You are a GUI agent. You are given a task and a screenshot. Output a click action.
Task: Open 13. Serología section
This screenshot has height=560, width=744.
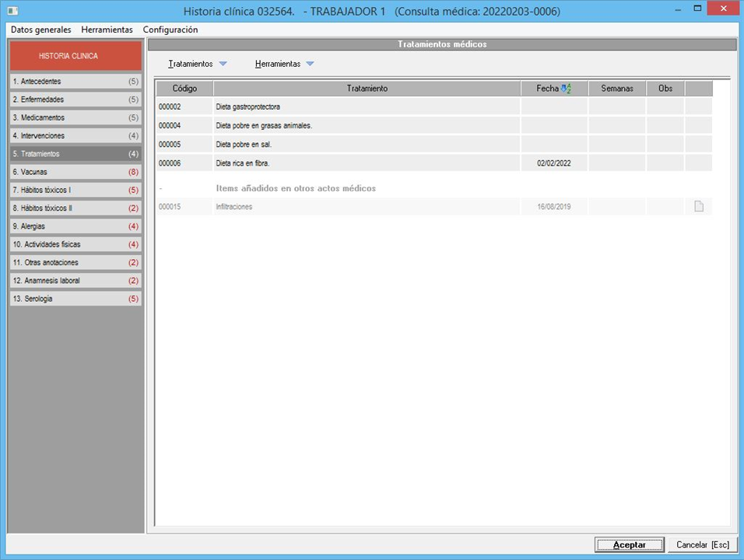(x=75, y=299)
